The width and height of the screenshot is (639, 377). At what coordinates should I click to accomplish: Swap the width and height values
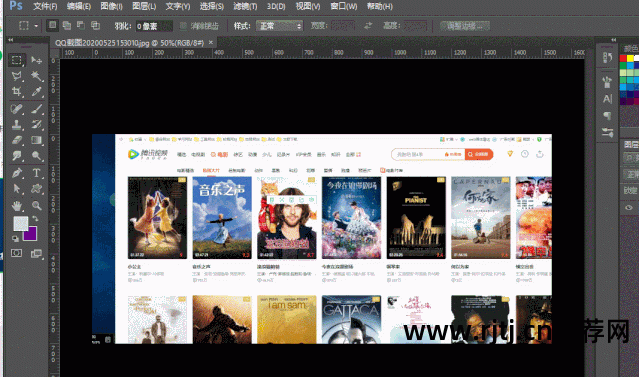click(368, 26)
